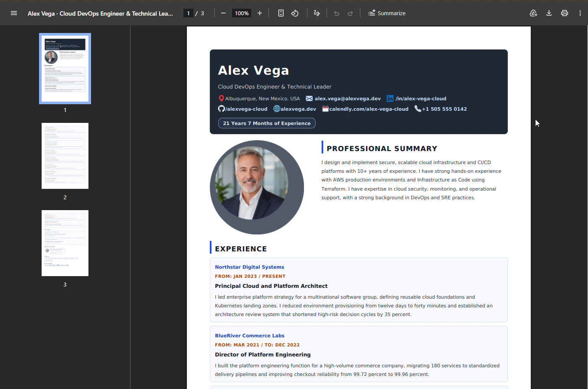Click the undo arrow icon
The width and height of the screenshot is (588, 389).
coord(336,13)
